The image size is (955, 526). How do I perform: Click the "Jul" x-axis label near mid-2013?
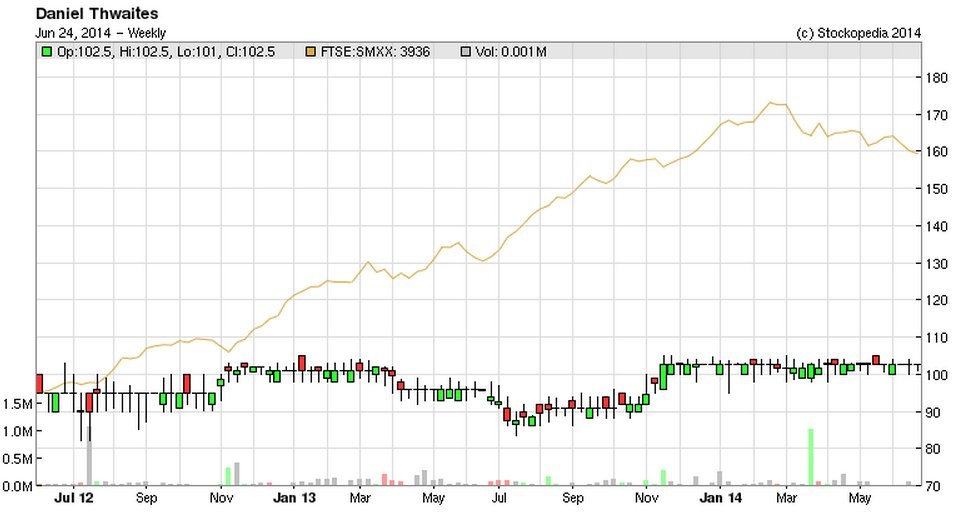click(x=498, y=498)
